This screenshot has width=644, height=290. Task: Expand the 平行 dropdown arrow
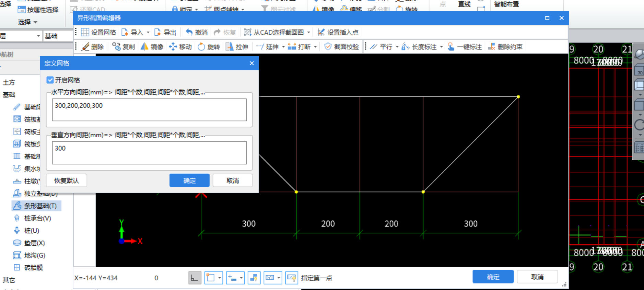pyautogui.click(x=397, y=47)
